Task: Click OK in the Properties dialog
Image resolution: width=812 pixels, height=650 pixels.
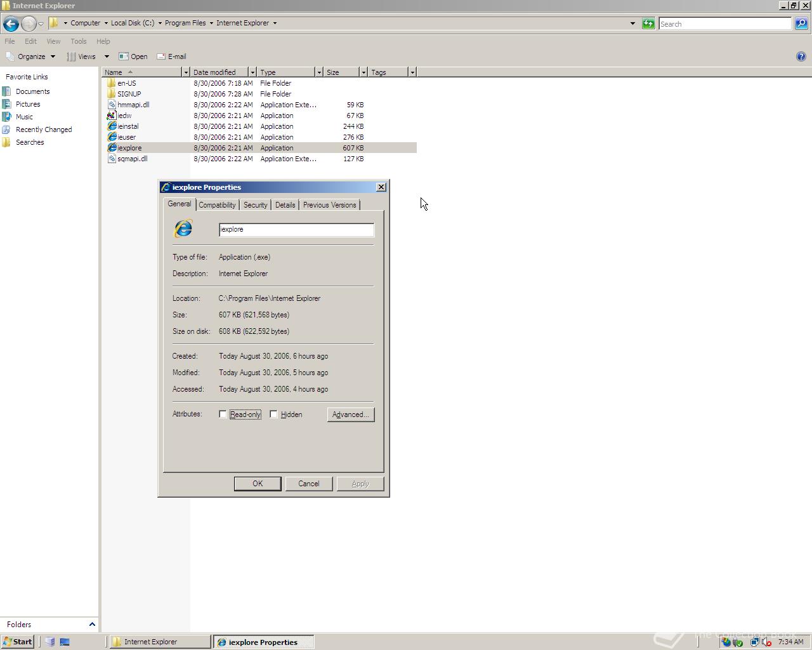Action: pyautogui.click(x=258, y=484)
